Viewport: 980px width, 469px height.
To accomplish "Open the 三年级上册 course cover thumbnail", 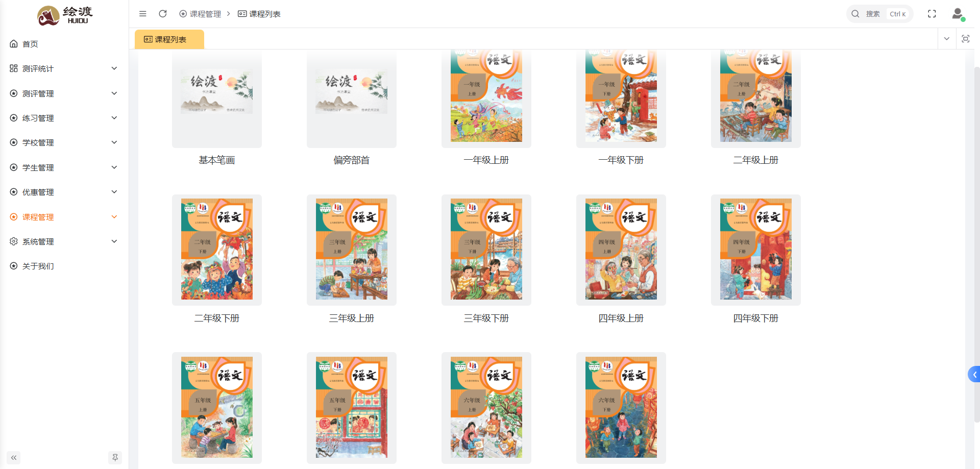I will point(351,250).
